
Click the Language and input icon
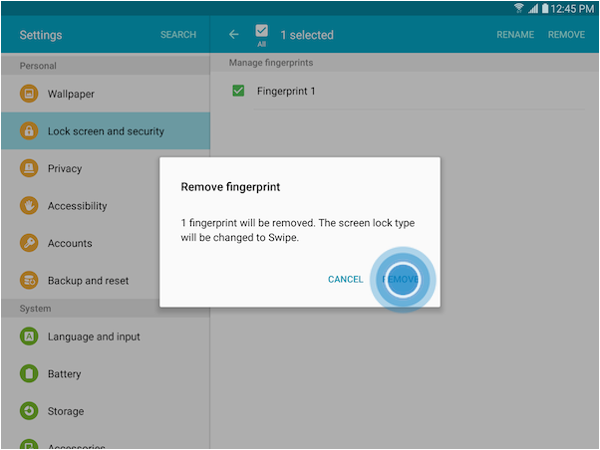pyautogui.click(x=29, y=336)
